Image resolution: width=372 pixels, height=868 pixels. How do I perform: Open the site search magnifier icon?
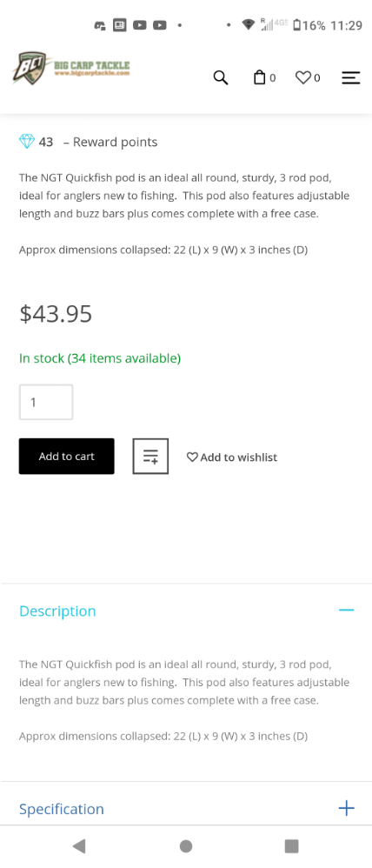click(x=220, y=78)
